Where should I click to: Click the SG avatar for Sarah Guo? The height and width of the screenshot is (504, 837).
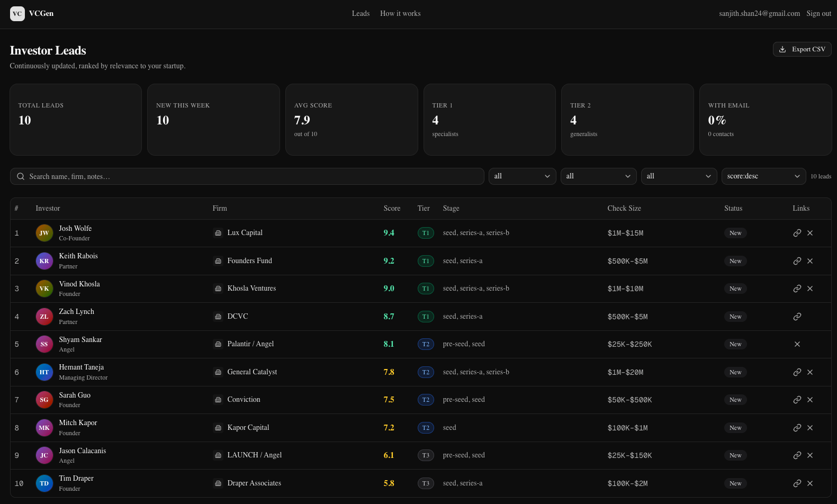44,400
